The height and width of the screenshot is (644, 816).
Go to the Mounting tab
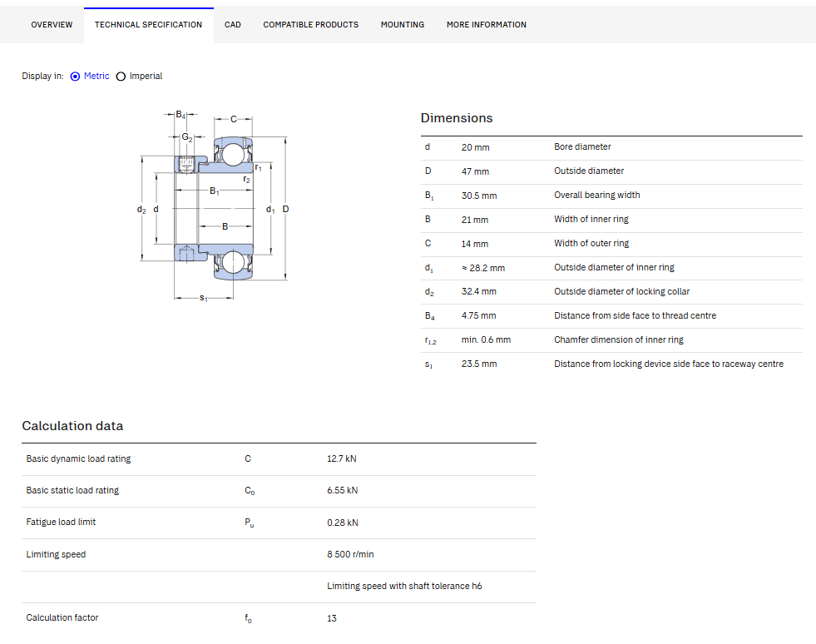pyautogui.click(x=403, y=24)
